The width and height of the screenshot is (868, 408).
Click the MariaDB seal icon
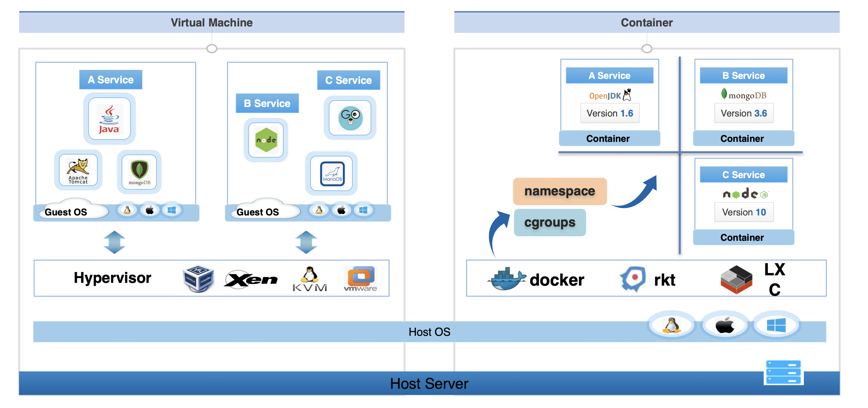(x=332, y=173)
